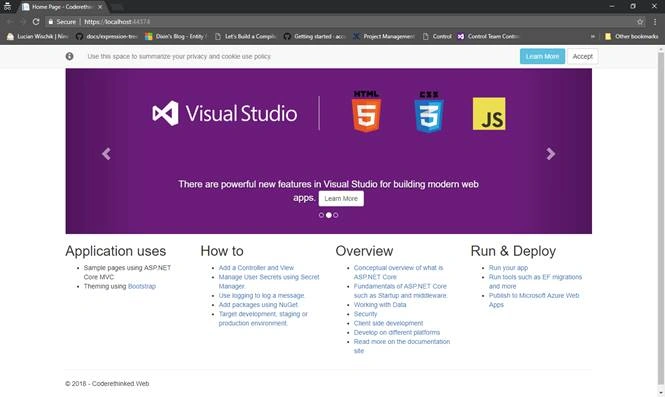This screenshot has height=397, width=665.
Task: Go to the previous carousel slide
Action: (x=106, y=154)
